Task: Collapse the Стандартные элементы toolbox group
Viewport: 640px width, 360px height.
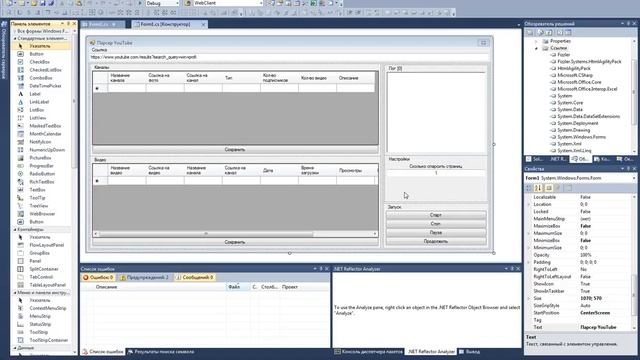Action: (x=15, y=38)
